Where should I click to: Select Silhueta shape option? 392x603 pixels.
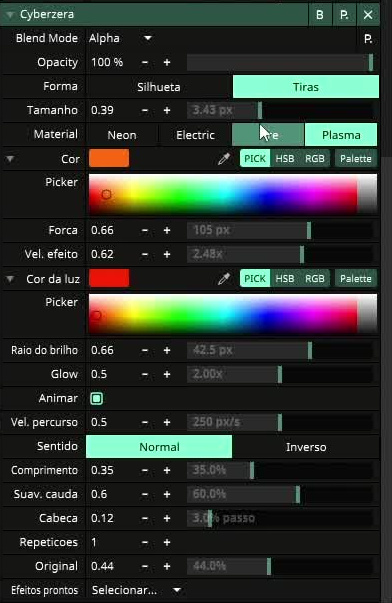point(159,87)
